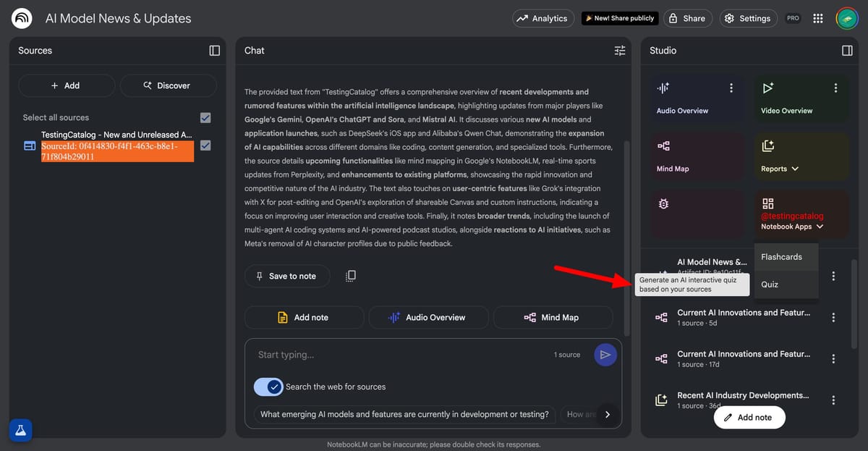Click the Save to note button

tap(286, 276)
